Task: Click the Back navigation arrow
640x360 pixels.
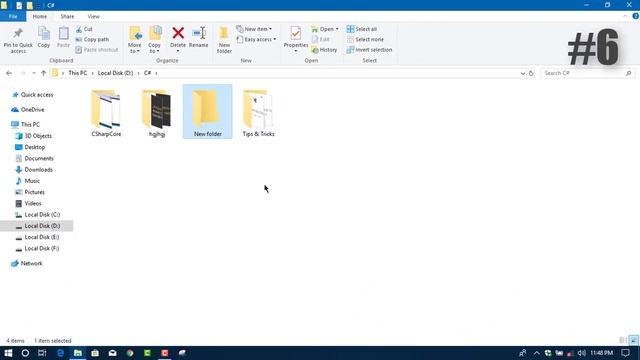Action: click(x=9, y=73)
